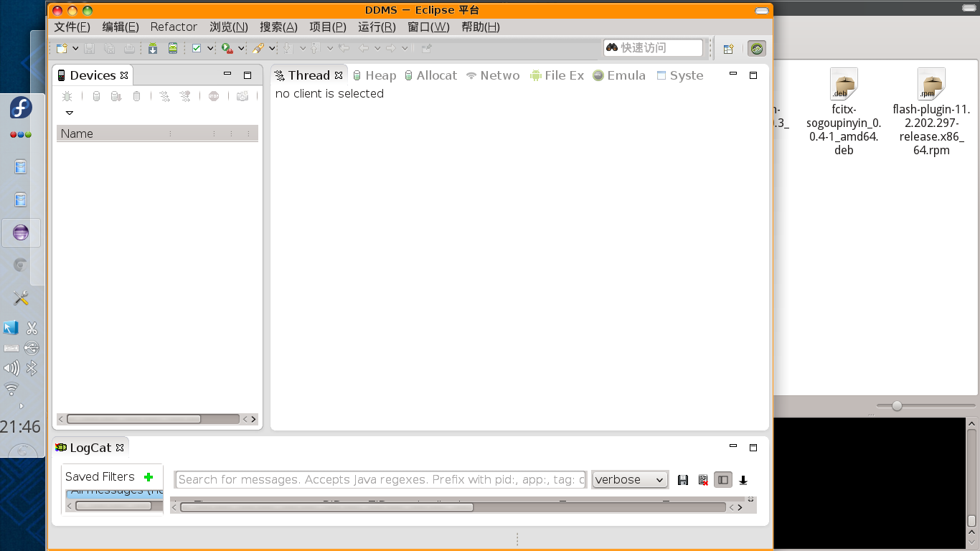Click the Update Threads icon
The image size is (980, 551).
[165, 96]
